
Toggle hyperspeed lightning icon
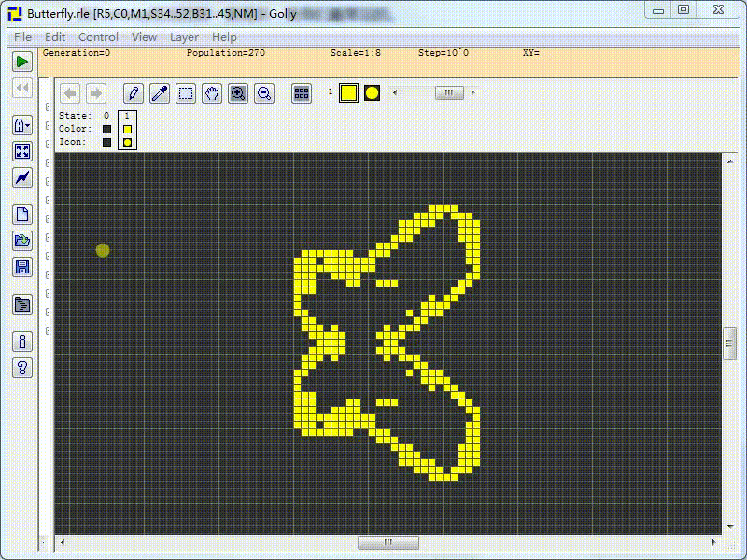coord(23,177)
